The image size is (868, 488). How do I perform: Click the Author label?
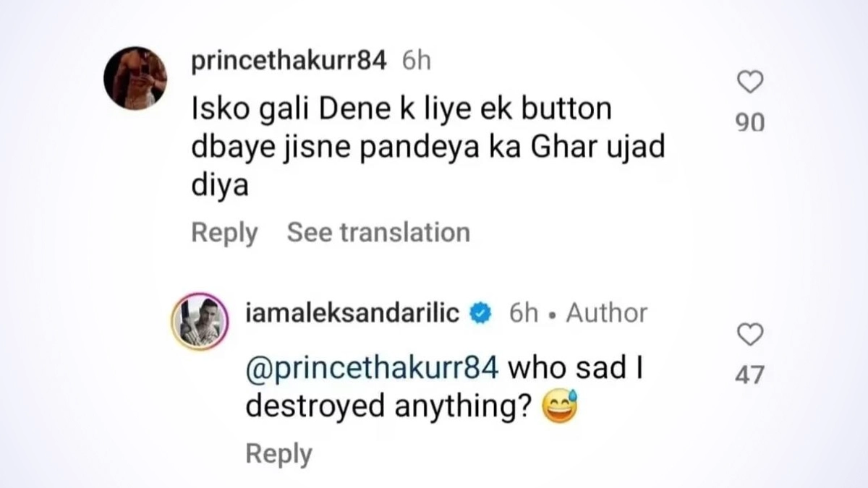point(606,313)
